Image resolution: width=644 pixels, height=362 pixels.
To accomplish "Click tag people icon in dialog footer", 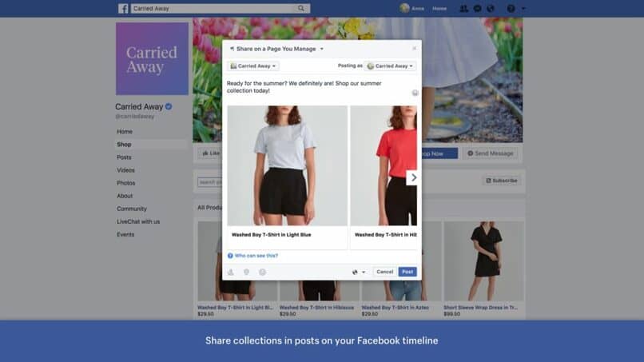I will 231,272.
